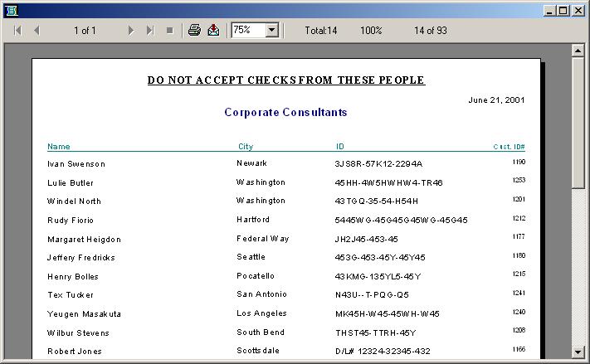
Task: Click the "1 of 1" page indicator
Action: point(85,31)
